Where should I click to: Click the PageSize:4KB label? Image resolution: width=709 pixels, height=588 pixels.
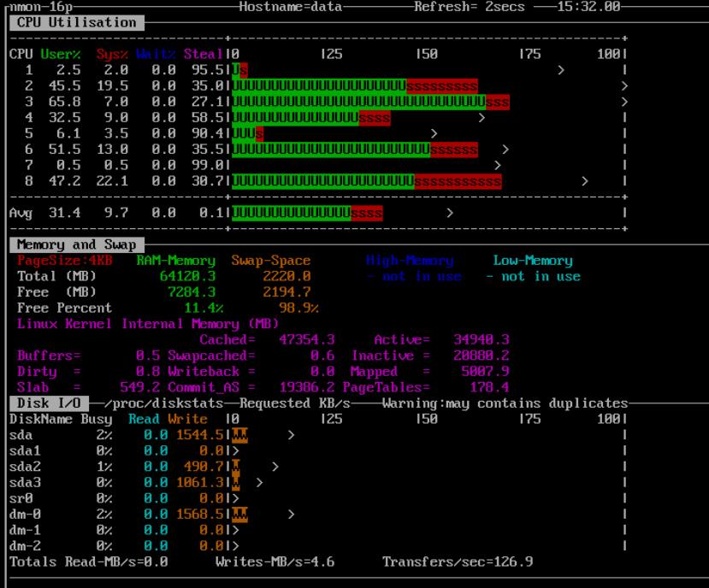[x=65, y=261]
